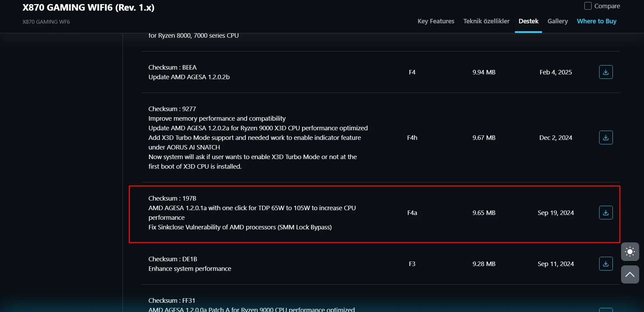Click the Checksum : 197B entry text
This screenshot has height=312, width=644.
(x=172, y=199)
